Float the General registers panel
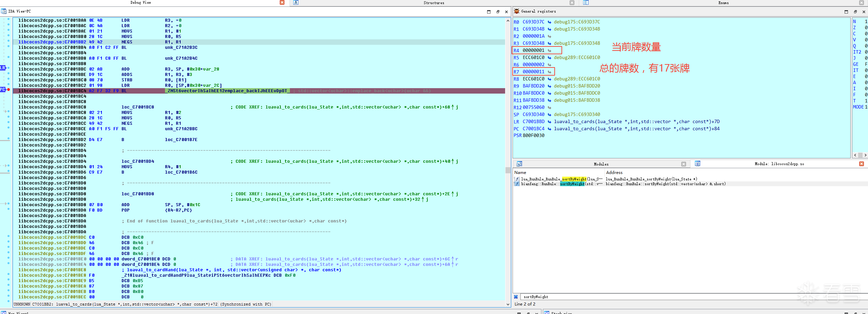The height and width of the screenshot is (314, 868). 855,12
